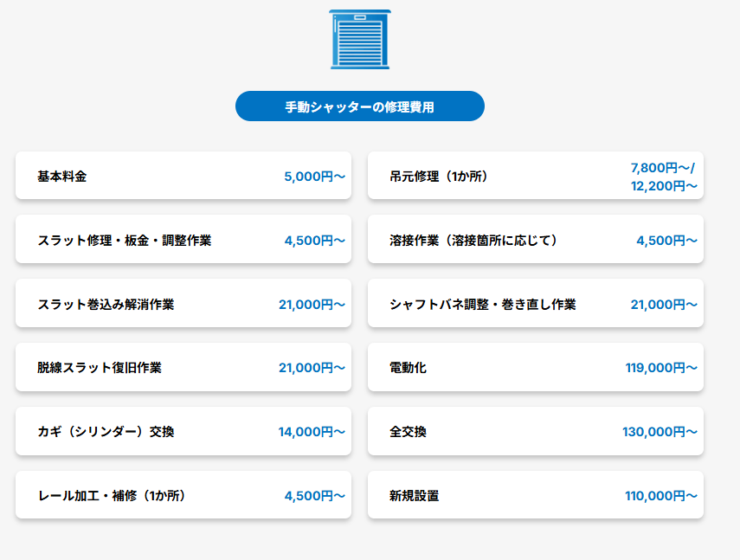Viewport: 740px width, 560px height.
Task: Click the 21,000円～ price for 脱線スラット復旧作業
Action: (x=312, y=368)
